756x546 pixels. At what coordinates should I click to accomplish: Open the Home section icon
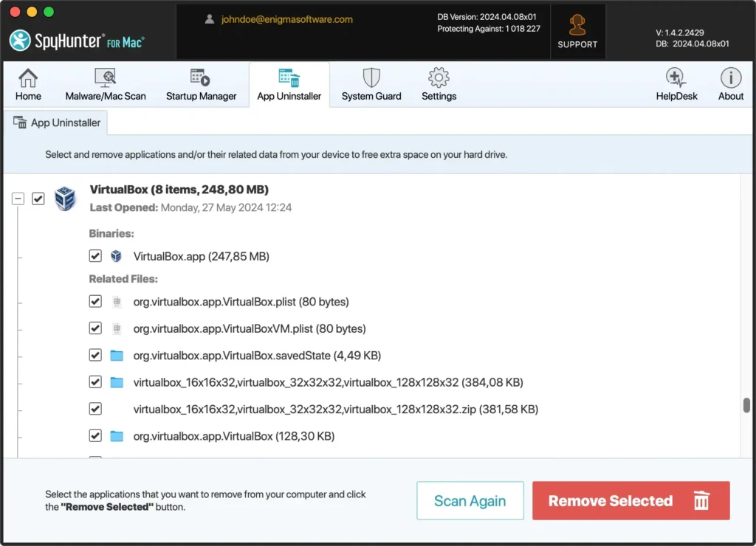pos(28,78)
